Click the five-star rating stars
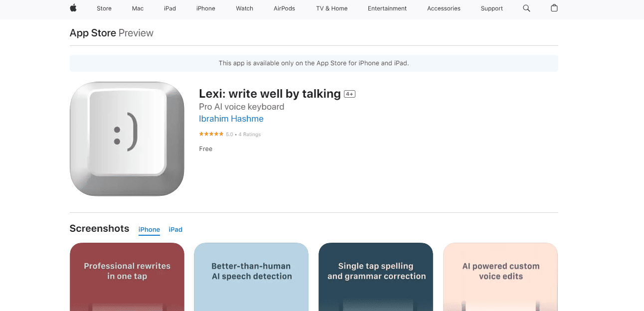Screen dimensions: 644x311 click(211, 134)
